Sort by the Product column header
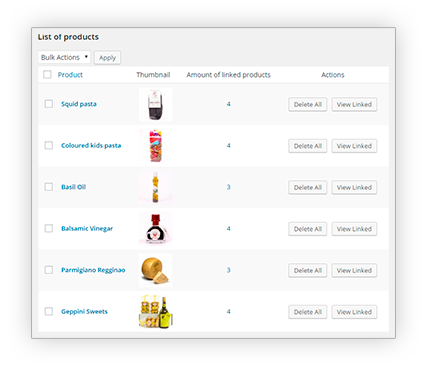 [x=70, y=75]
